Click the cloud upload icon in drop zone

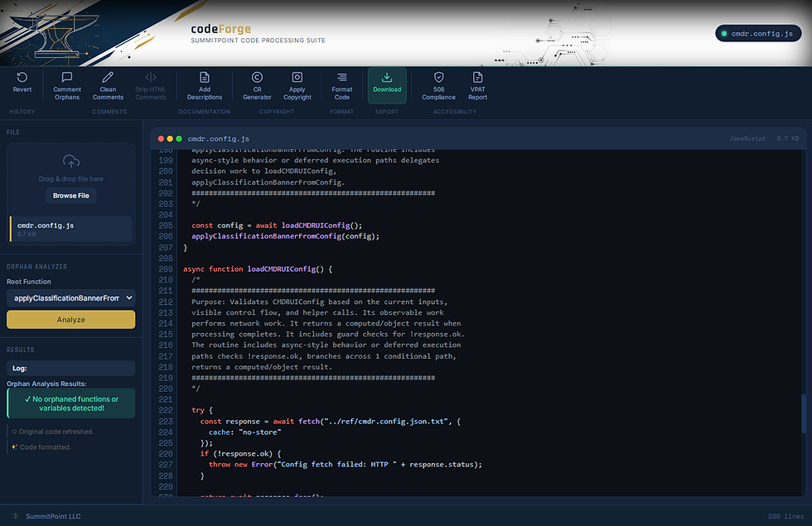coord(71,161)
